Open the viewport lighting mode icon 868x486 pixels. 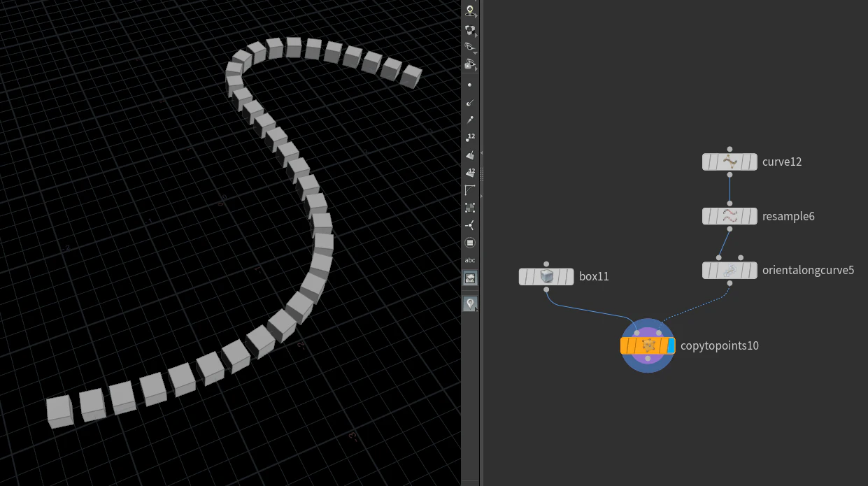coord(470,11)
